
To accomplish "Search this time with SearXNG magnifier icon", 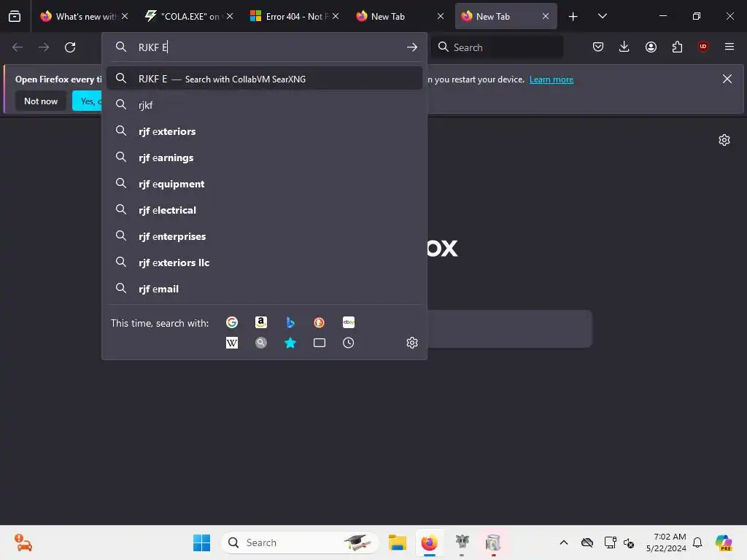I will 260,343.
